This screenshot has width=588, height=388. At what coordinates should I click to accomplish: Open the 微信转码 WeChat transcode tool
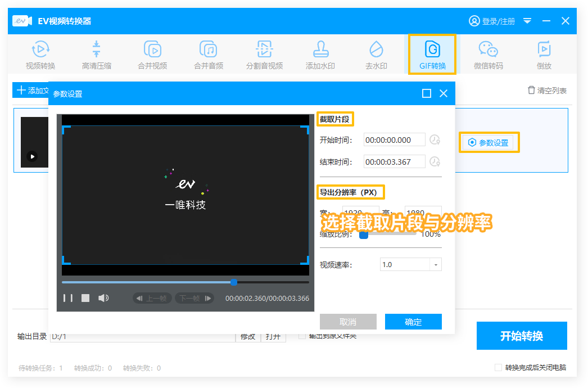coord(488,55)
